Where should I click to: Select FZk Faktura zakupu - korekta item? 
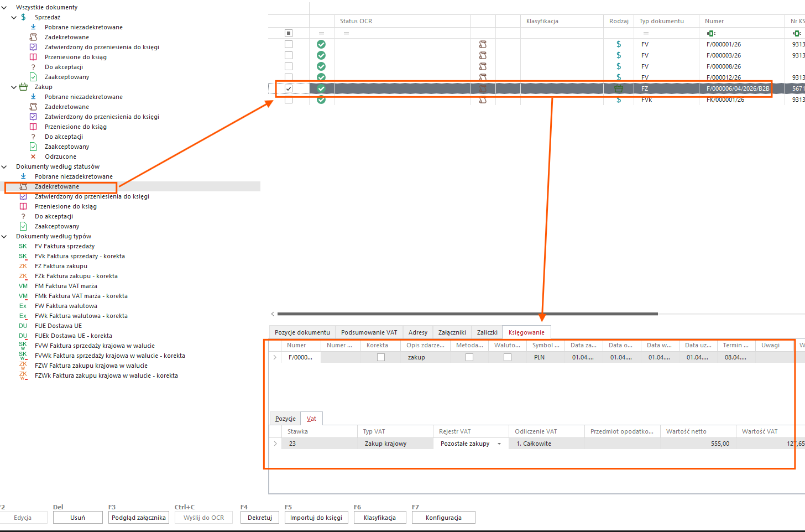coord(76,276)
